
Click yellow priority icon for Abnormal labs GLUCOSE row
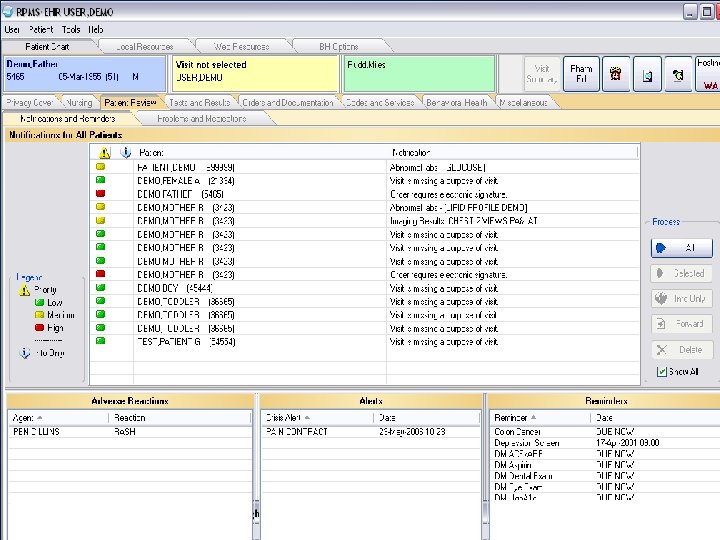(101, 167)
